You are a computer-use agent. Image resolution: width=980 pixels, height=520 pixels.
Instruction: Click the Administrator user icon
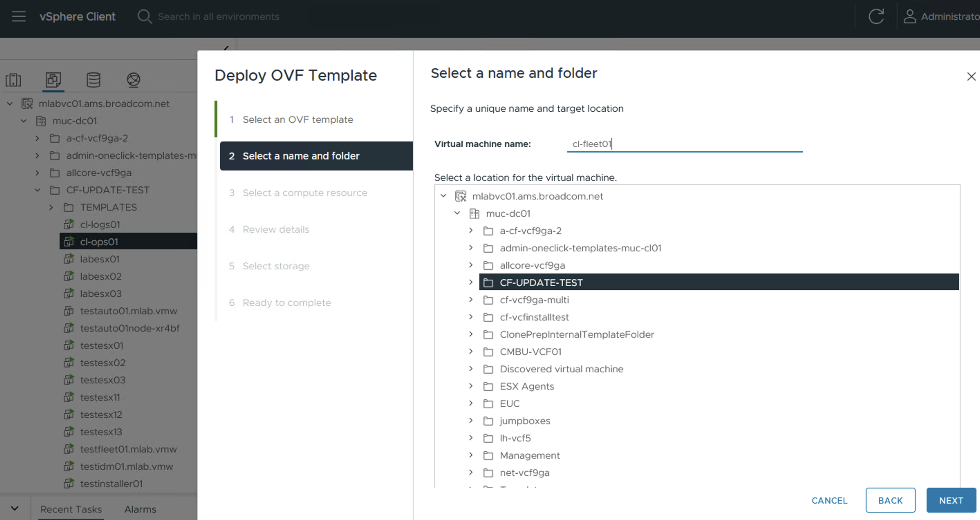[x=909, y=16]
